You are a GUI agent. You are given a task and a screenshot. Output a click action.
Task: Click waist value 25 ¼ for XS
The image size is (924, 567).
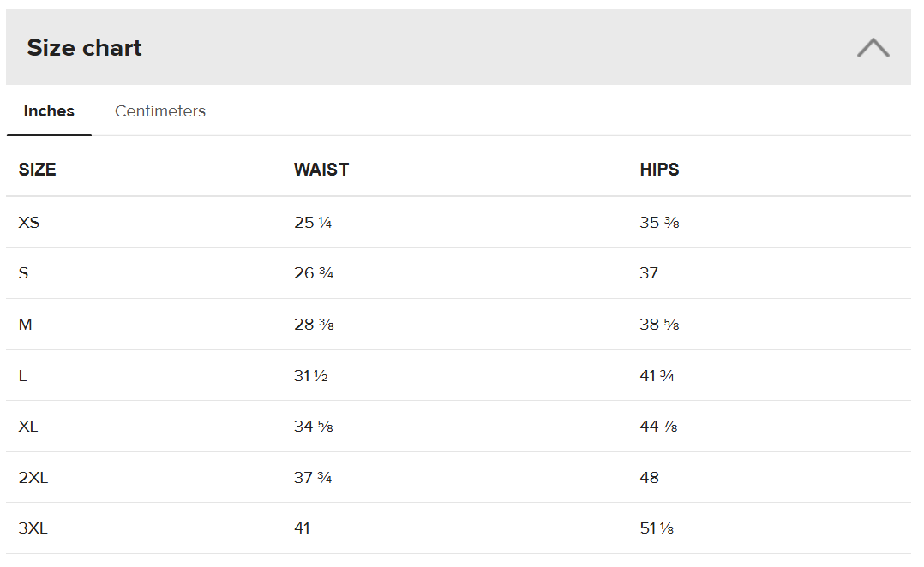tap(312, 223)
